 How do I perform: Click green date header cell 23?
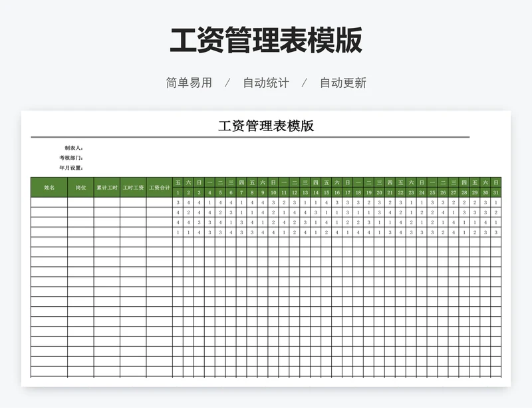[x=411, y=192]
